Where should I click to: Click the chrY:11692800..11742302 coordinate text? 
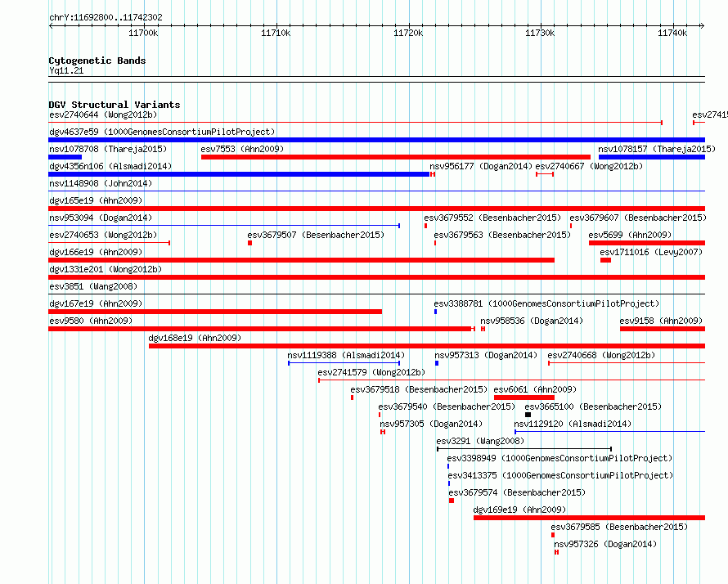[x=106, y=18]
